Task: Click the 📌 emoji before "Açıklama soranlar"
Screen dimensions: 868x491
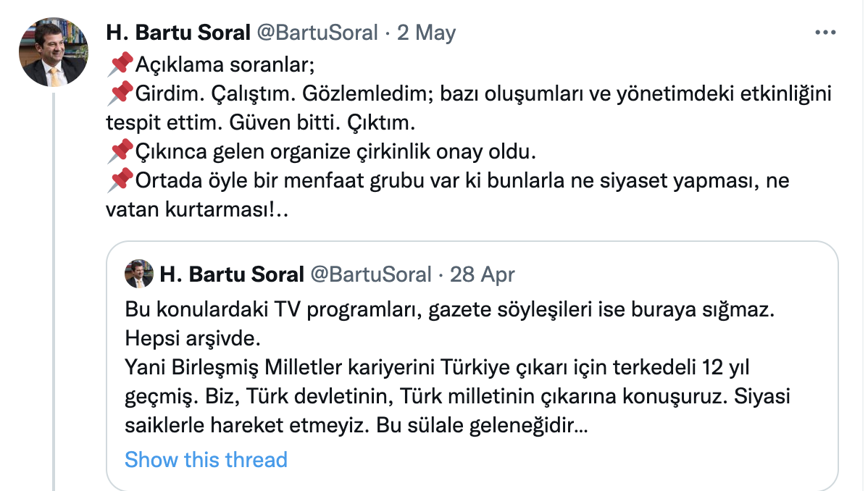Action: click(x=122, y=62)
